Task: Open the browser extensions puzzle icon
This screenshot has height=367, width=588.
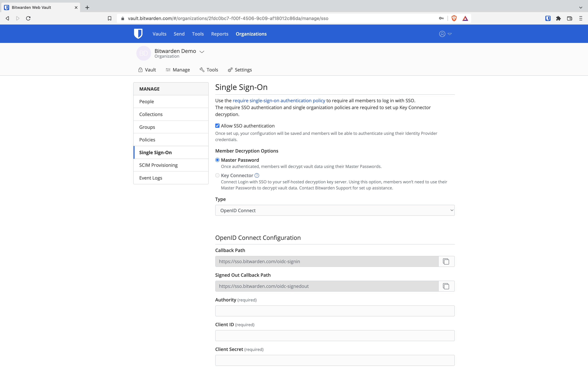Action: point(558,18)
